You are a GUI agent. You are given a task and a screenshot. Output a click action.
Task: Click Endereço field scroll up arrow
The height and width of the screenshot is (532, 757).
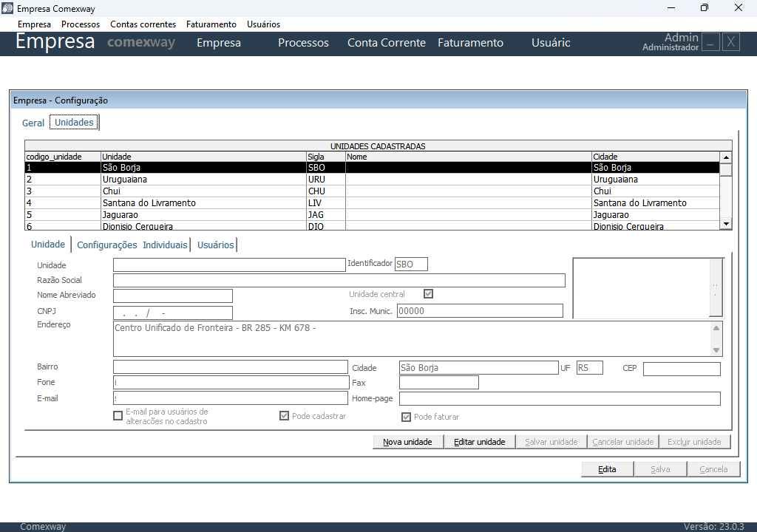(x=716, y=328)
